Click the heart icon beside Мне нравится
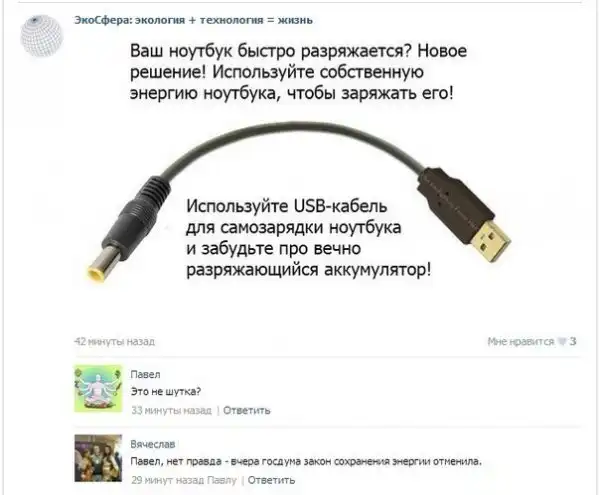600x495 pixels. [x=562, y=341]
